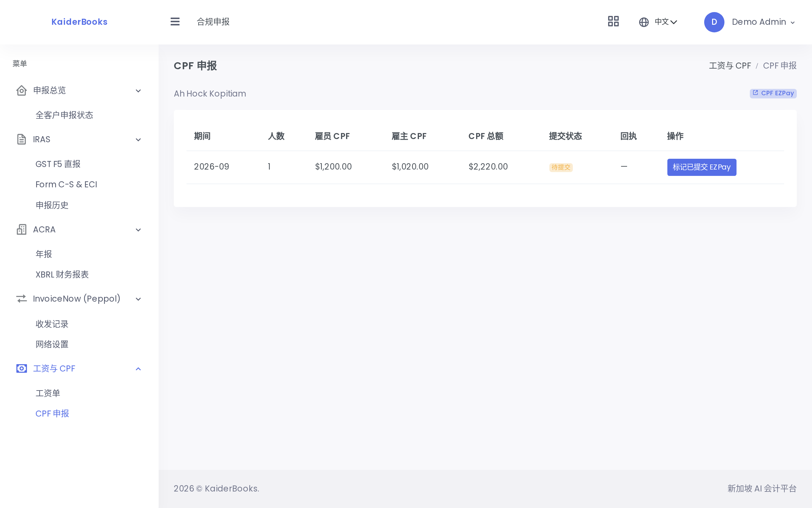Screen dimensions: 812x508
Task: Click the 回执 column header
Action: point(628,136)
